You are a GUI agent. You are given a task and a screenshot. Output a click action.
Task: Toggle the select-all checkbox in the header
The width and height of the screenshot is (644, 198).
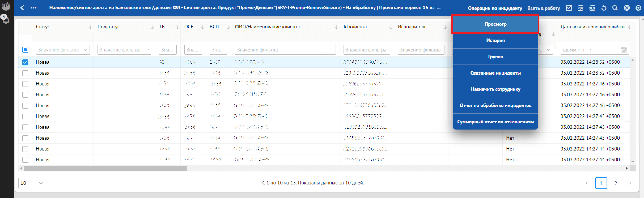coord(25,50)
